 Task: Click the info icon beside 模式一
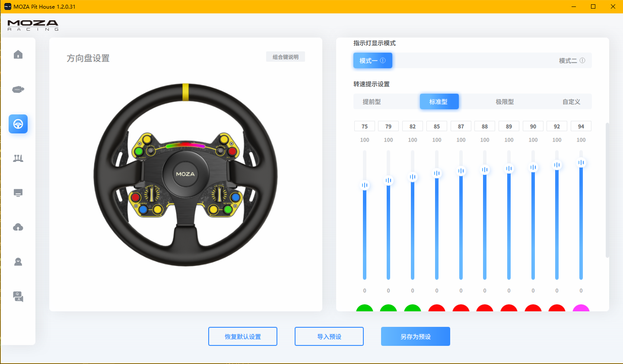click(x=383, y=60)
